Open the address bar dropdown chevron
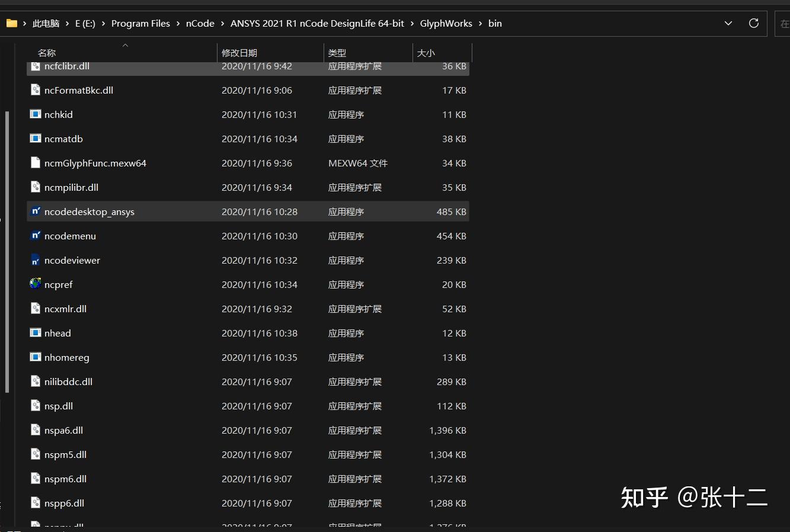The image size is (790, 532). [728, 23]
